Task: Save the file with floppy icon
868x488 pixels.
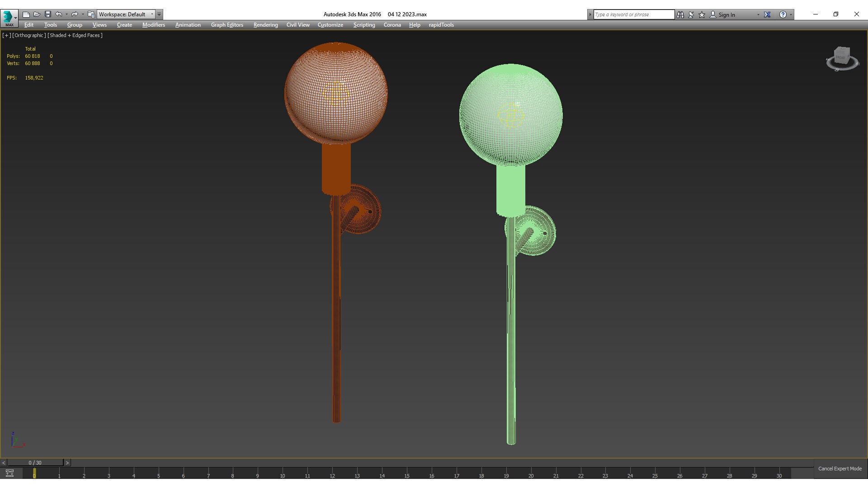Action: point(48,14)
